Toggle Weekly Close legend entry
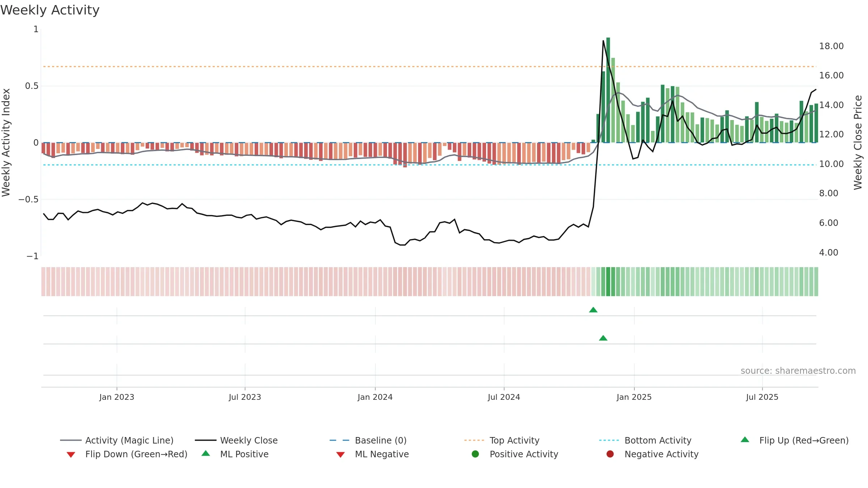This screenshot has height=488, width=868. 236,440
